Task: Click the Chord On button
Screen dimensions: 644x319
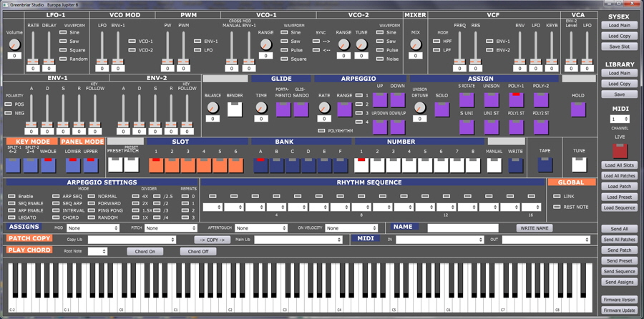Action: 145,251
